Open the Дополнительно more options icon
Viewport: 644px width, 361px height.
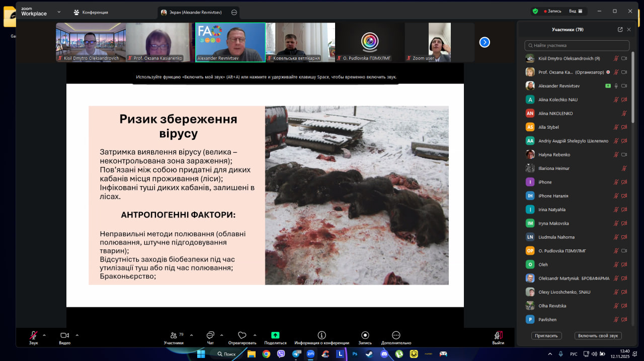[396, 335]
